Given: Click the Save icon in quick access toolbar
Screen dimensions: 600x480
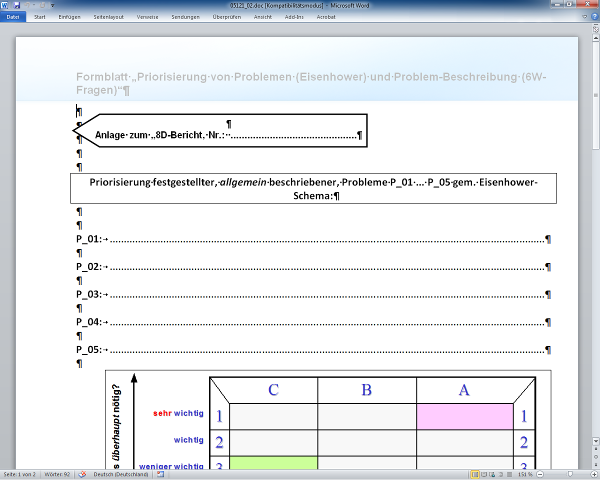Looking at the screenshot, I should tap(17, 6).
